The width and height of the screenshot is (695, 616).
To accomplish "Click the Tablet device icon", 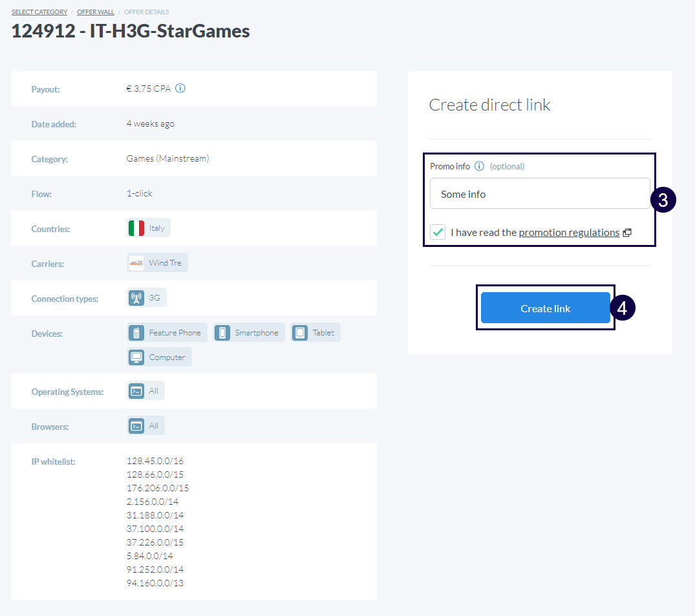I will [300, 333].
